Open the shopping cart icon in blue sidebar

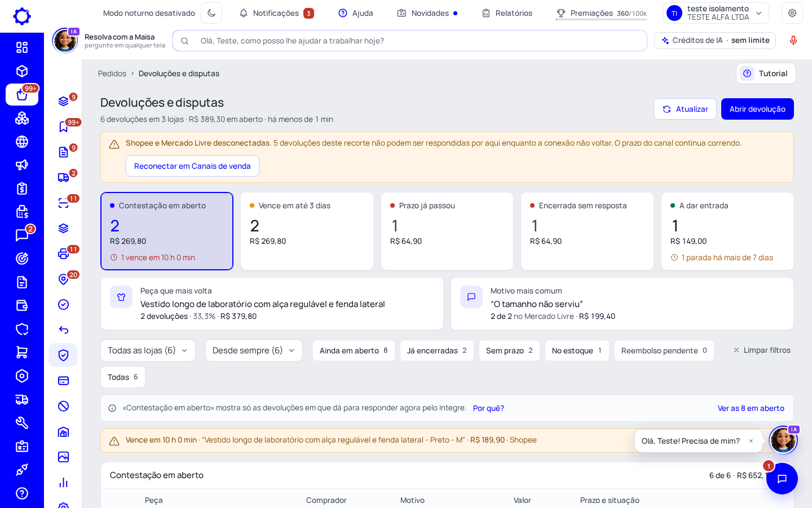coord(22,352)
